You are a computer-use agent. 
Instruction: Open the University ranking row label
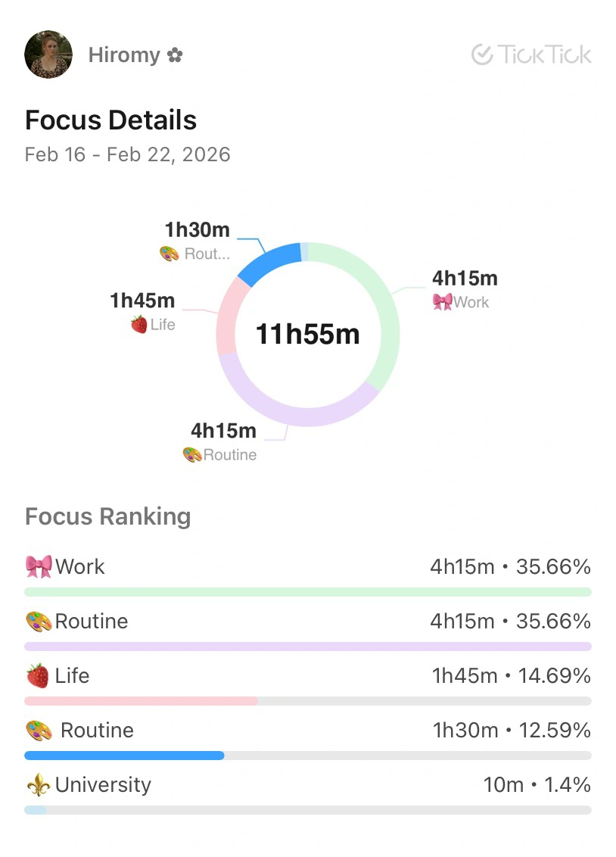tap(103, 785)
